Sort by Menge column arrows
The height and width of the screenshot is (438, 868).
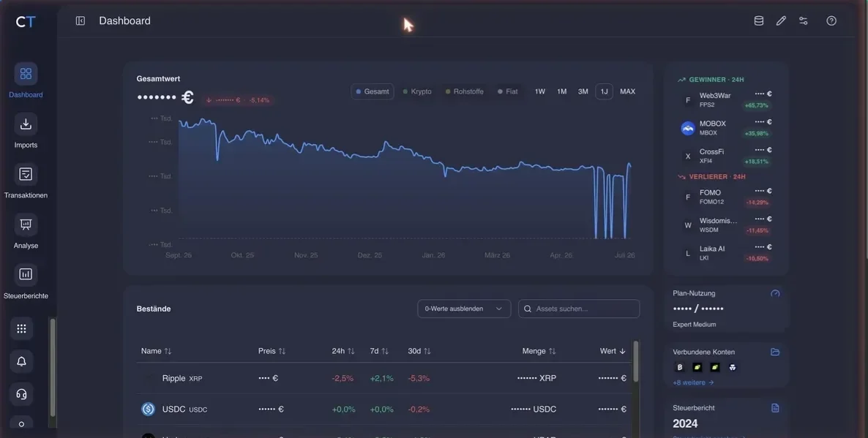point(552,351)
